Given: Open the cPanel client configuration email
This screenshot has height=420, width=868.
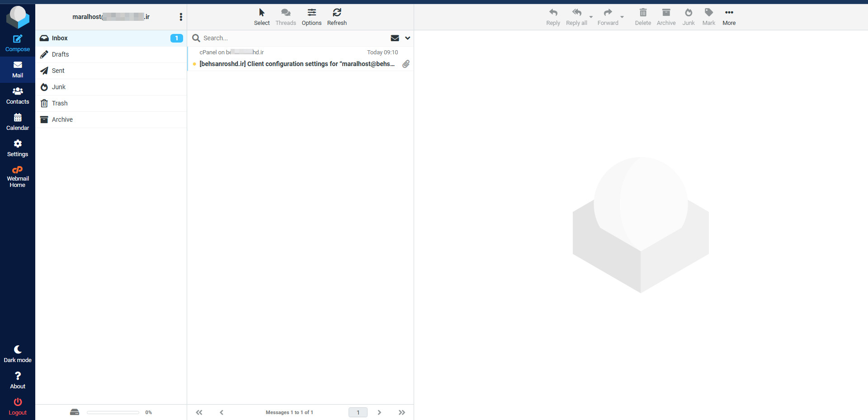Looking at the screenshot, I should point(297,64).
